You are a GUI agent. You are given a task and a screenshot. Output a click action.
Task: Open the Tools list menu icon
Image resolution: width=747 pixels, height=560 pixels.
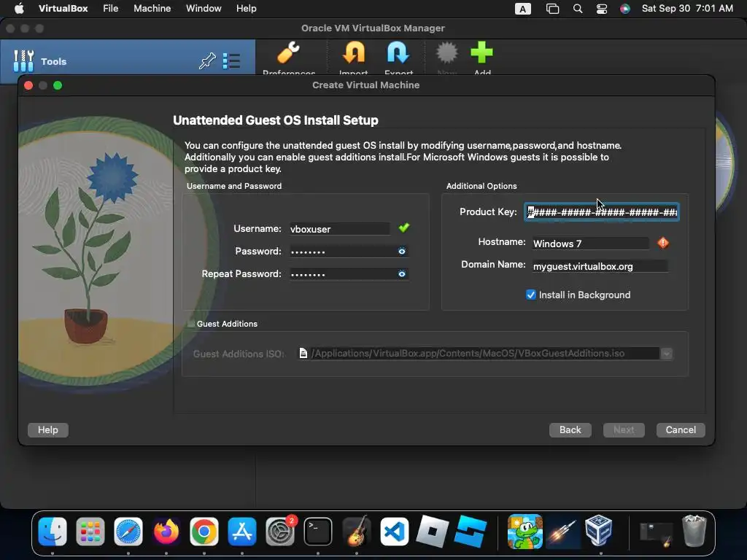click(231, 61)
